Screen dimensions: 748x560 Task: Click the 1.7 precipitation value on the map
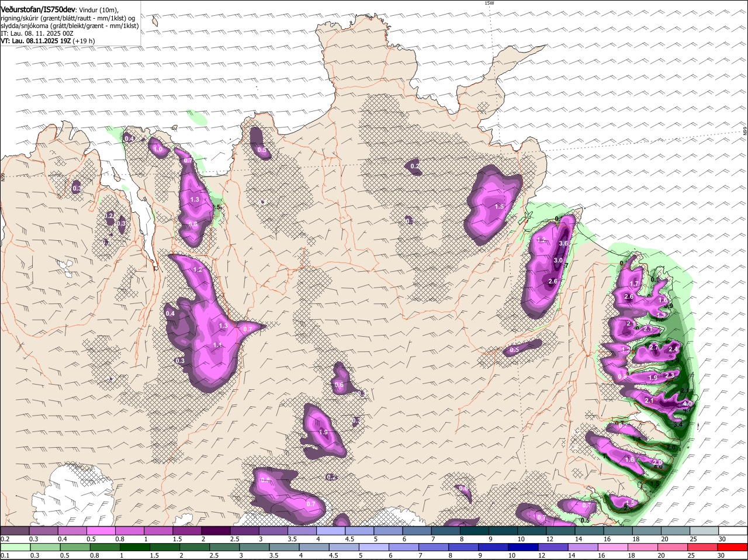pyautogui.click(x=634, y=284)
